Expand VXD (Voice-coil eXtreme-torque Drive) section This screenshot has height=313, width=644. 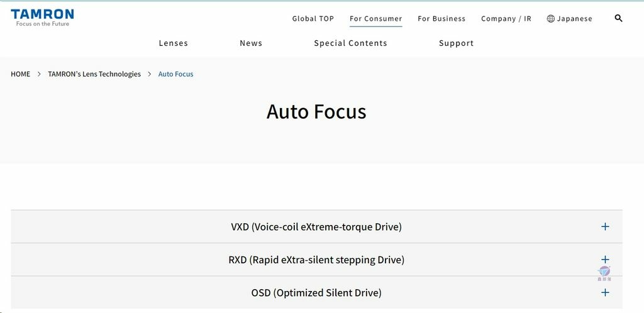pos(316,226)
